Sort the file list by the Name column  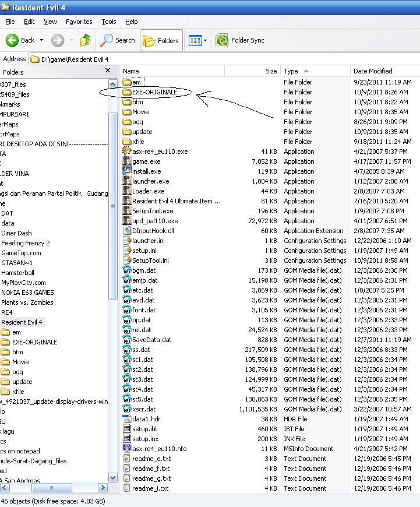click(172, 71)
